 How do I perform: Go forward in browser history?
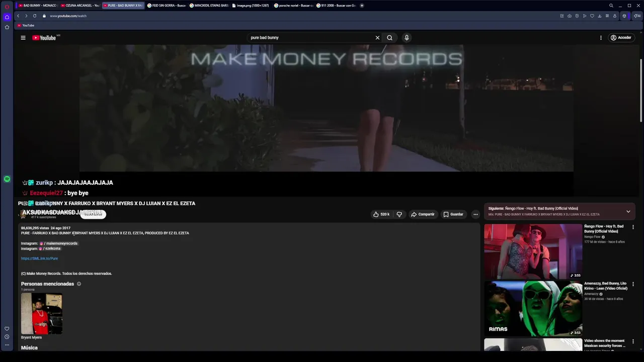point(26,16)
